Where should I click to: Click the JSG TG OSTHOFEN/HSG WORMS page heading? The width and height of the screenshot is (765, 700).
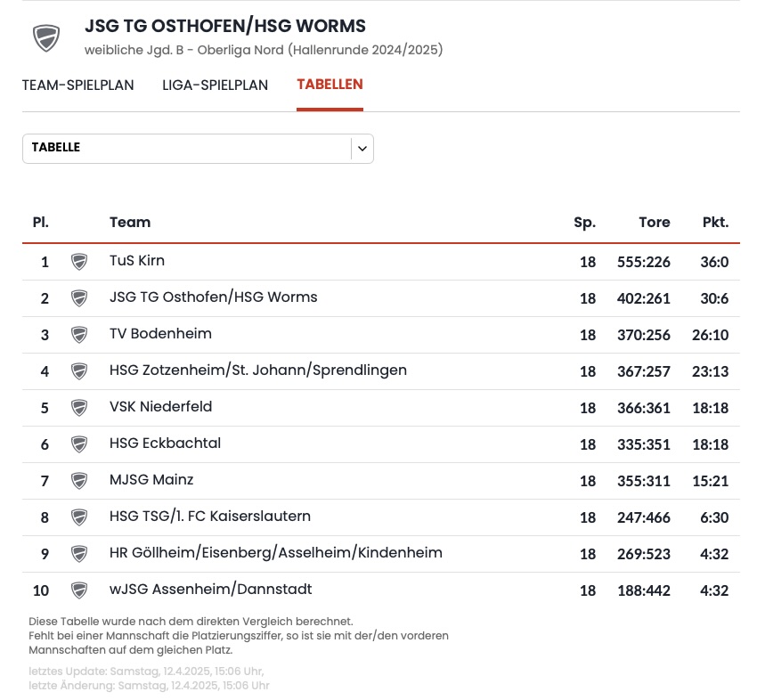click(x=224, y=27)
